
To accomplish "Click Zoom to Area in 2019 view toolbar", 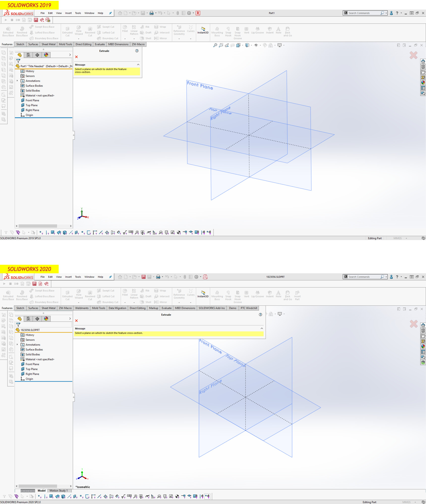I will [x=221, y=45].
